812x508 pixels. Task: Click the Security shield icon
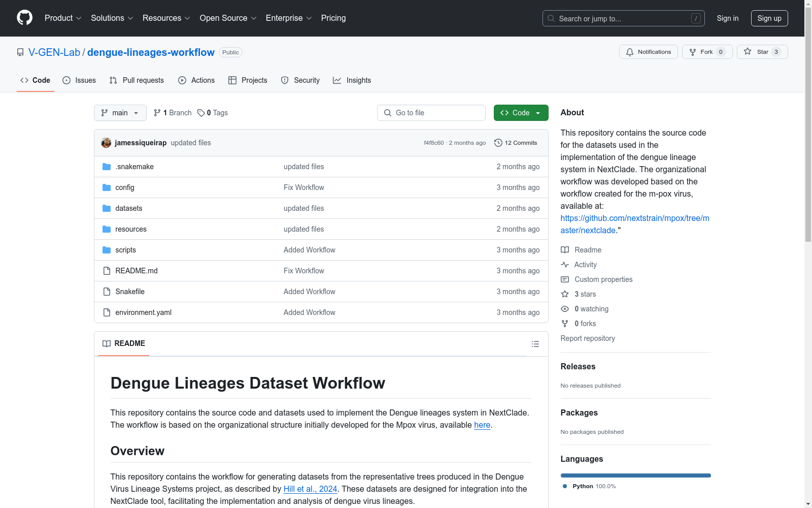285,80
